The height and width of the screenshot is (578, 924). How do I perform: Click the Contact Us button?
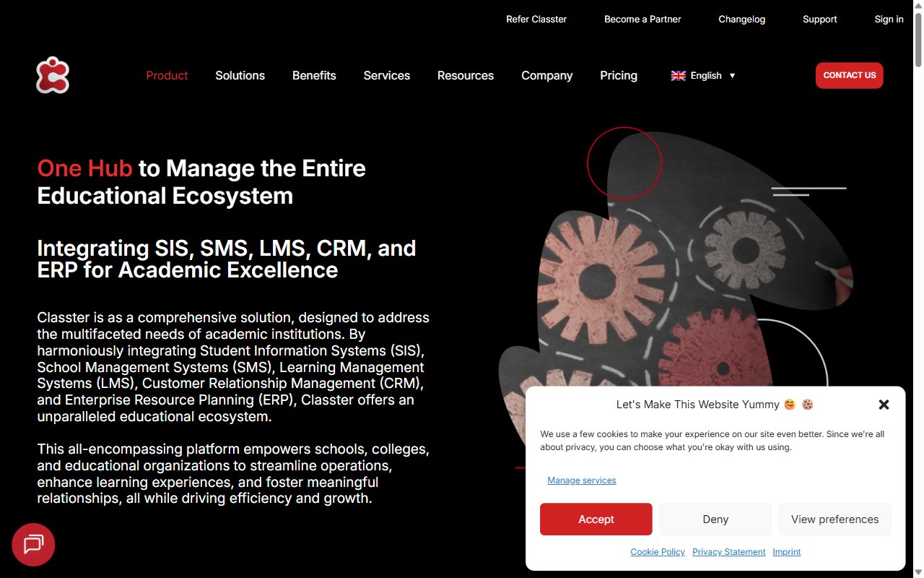850,75
